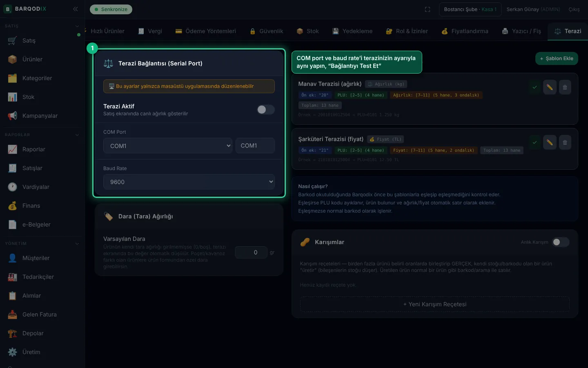Switch to the Yazıcı / Fiş tab
This screenshot has height=368, width=588.
(521, 31)
